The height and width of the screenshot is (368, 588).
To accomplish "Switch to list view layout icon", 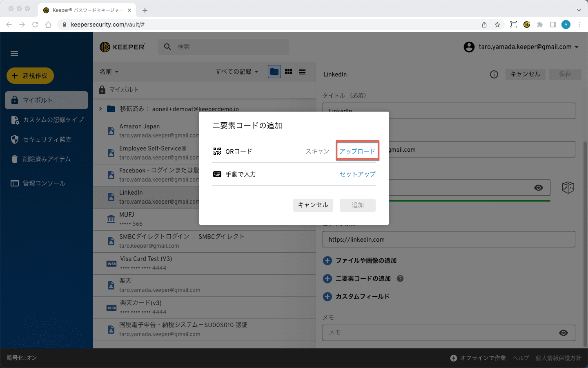I will click(x=302, y=72).
